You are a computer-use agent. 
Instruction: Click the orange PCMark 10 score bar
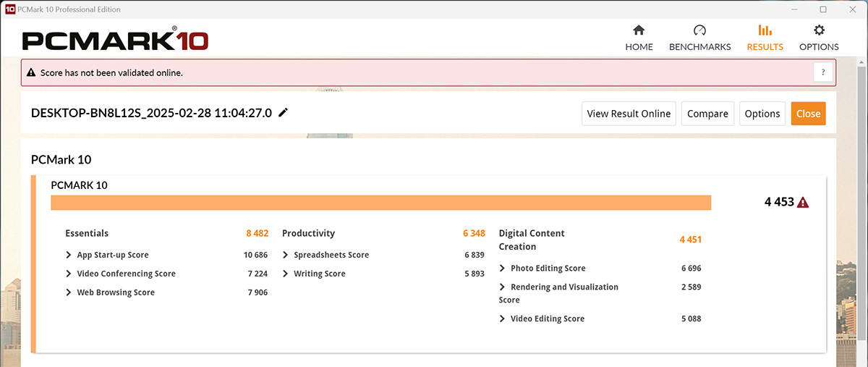380,203
